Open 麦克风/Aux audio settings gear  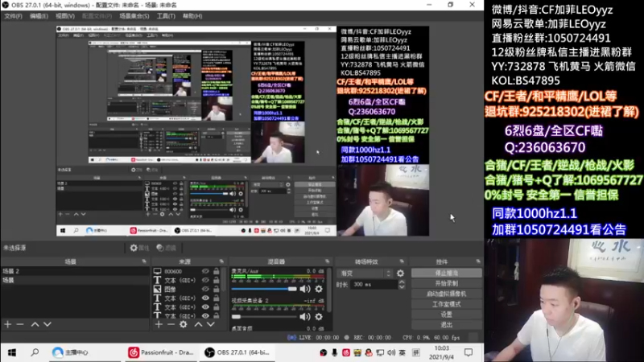[x=319, y=289]
